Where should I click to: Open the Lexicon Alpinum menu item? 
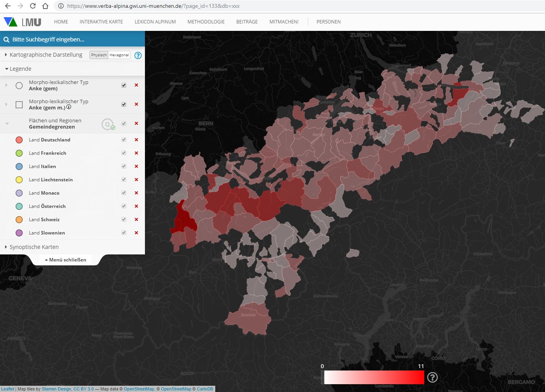pos(155,22)
